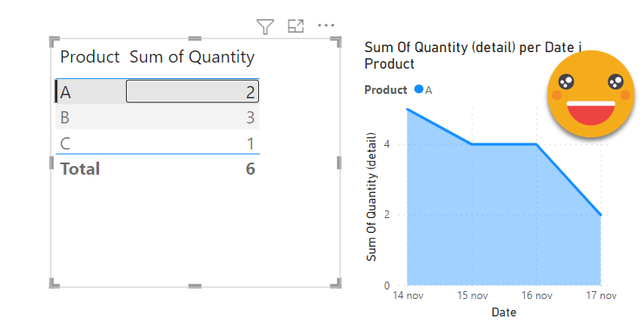Open the More options ellipsis
This screenshot has width=644, height=332.
pyautogui.click(x=326, y=25)
